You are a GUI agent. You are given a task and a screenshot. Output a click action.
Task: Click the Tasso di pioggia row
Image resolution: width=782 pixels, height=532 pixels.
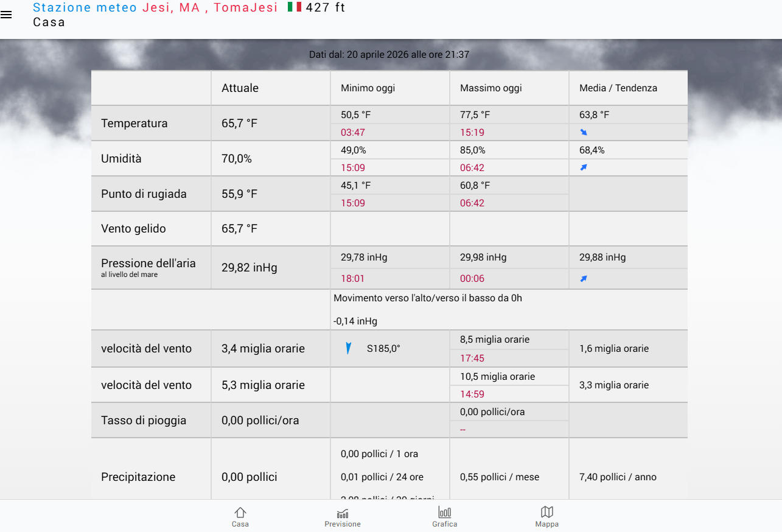tap(144, 421)
